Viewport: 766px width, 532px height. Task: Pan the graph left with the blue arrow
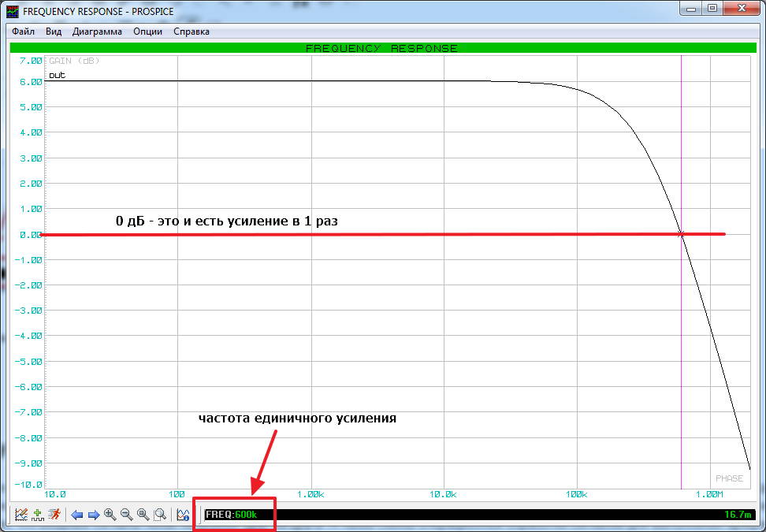(x=77, y=515)
